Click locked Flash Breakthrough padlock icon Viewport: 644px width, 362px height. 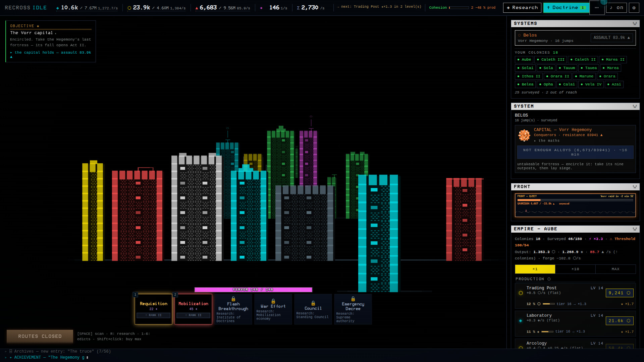(233, 299)
